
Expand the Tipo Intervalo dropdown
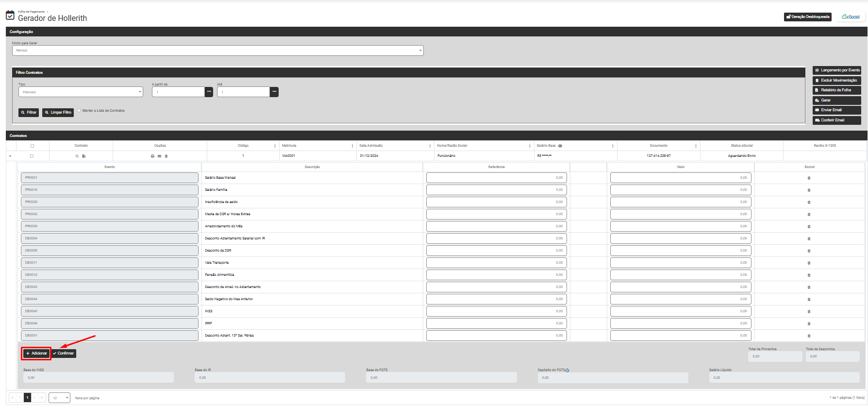click(140, 92)
